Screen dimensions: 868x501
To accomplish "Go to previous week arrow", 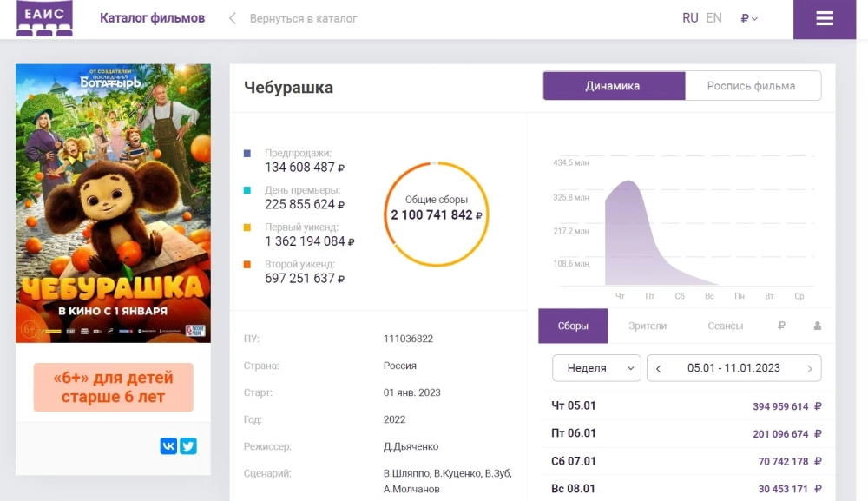I will click(659, 368).
